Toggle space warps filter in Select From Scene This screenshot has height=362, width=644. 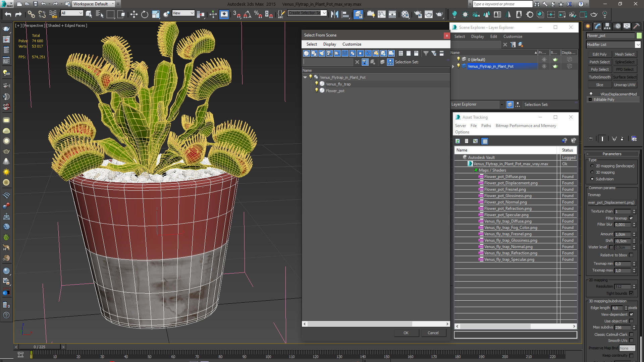pos(345,53)
